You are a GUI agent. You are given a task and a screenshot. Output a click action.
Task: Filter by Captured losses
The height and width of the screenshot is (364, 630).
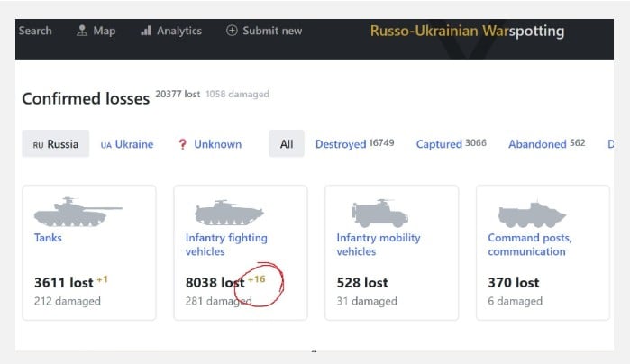439,144
